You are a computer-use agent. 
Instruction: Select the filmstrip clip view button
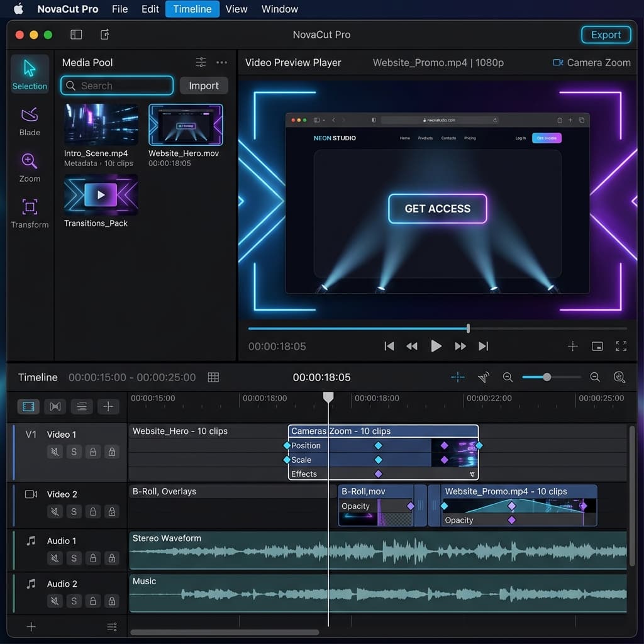tap(28, 407)
